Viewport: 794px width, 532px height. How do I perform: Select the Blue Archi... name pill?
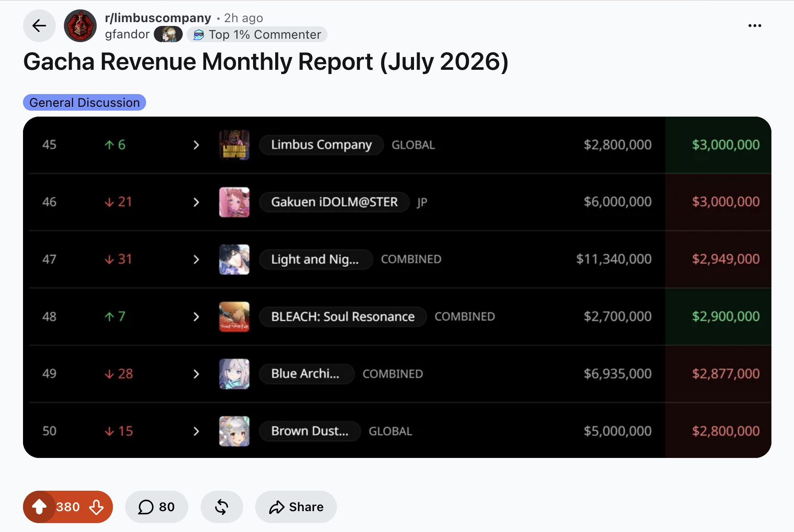[x=307, y=374]
